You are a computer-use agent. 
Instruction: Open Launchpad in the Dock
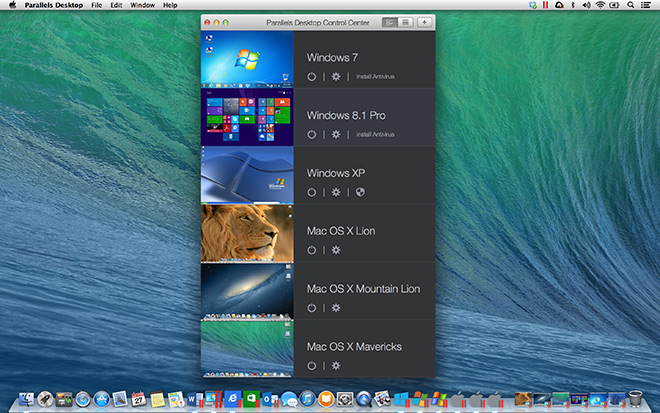(45, 399)
